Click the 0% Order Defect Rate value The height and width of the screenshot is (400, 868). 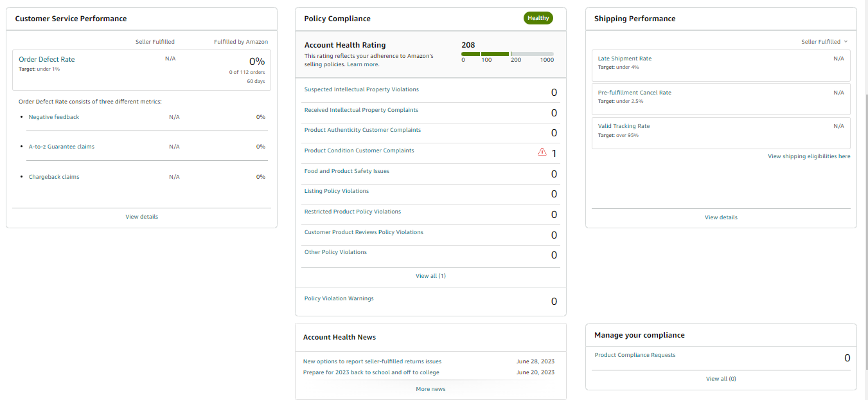point(257,62)
